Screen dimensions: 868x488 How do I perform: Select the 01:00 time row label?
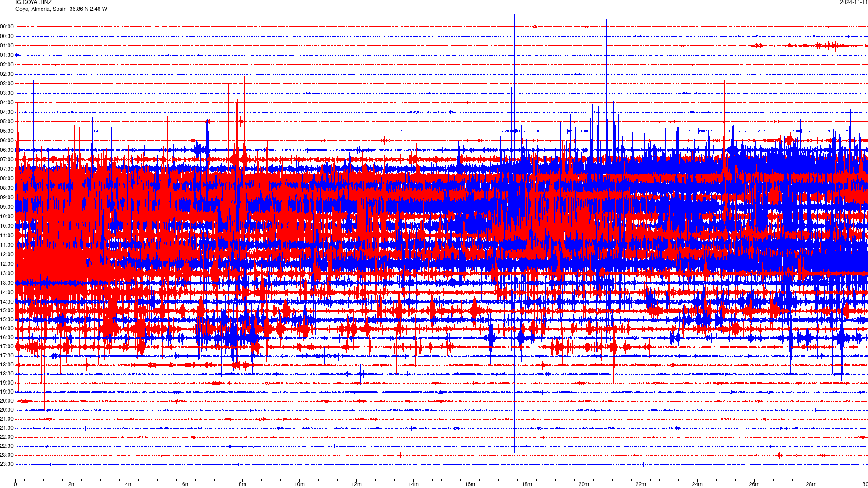click(7, 46)
